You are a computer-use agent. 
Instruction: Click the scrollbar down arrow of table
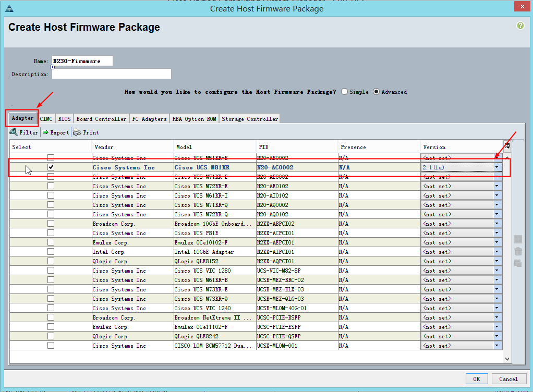pyautogui.click(x=507, y=359)
